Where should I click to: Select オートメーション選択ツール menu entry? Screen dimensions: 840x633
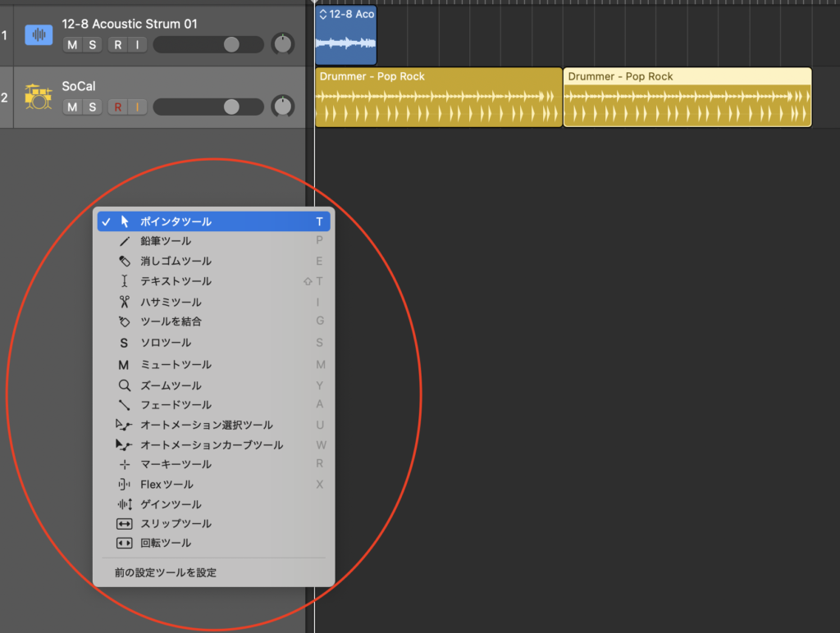coord(206,425)
